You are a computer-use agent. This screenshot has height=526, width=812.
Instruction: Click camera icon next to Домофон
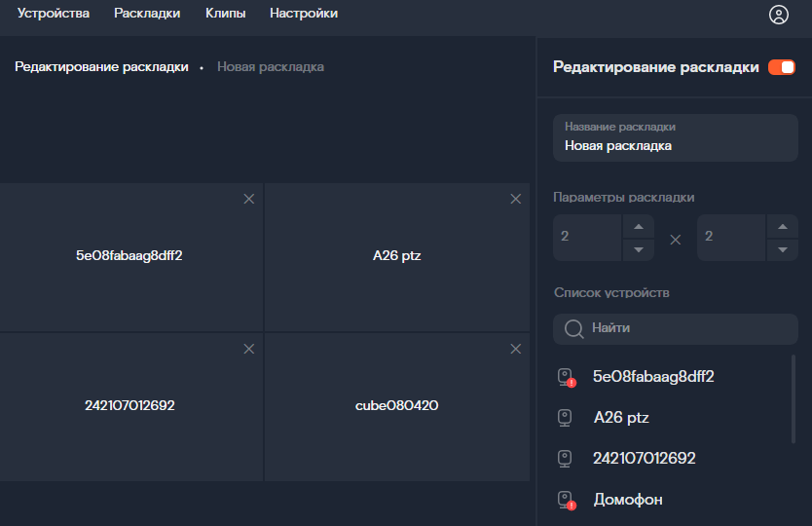[566, 500]
